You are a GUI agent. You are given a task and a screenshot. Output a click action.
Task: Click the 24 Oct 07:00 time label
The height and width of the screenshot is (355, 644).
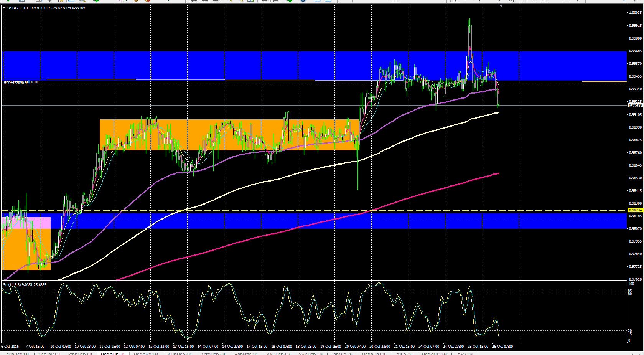tap(429, 347)
